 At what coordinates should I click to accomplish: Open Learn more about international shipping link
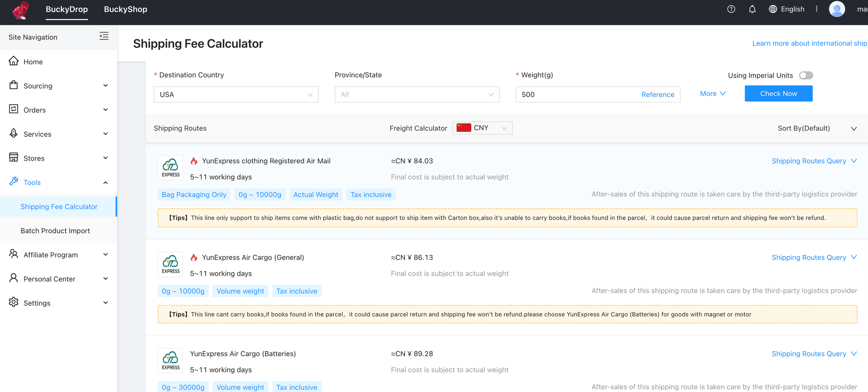[x=810, y=43]
